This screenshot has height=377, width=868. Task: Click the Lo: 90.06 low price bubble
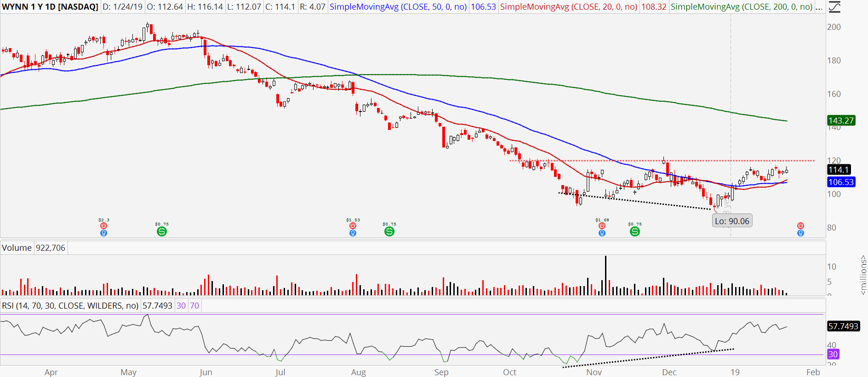(x=732, y=221)
